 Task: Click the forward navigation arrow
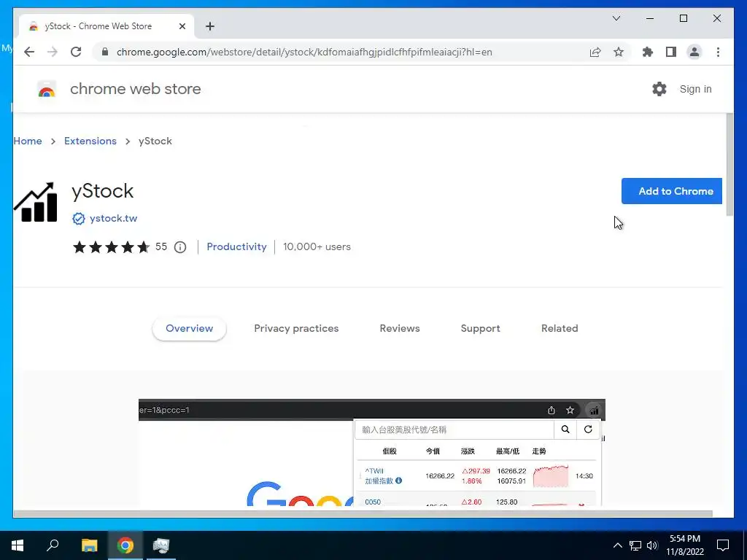(x=53, y=52)
